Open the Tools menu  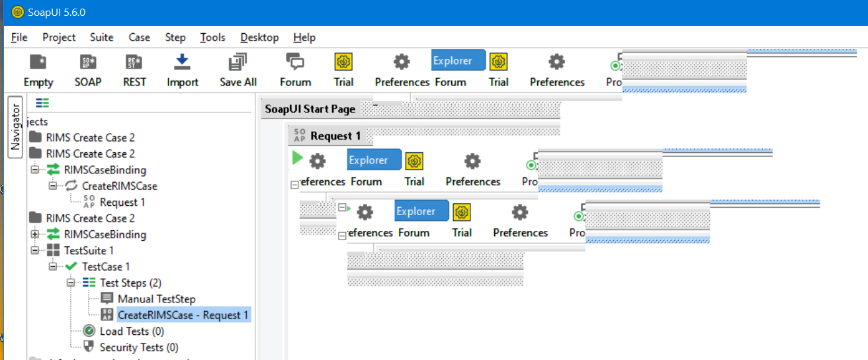pyautogui.click(x=212, y=38)
